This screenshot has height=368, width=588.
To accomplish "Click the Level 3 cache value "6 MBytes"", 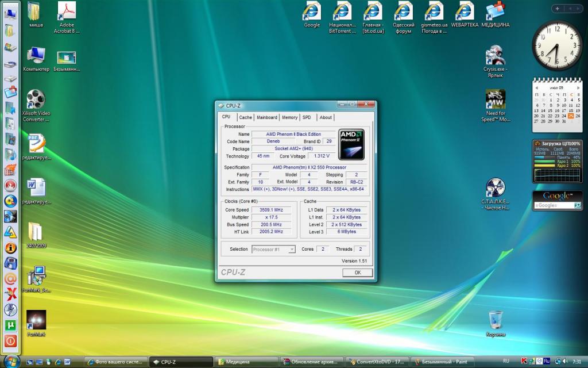I will 346,232.
